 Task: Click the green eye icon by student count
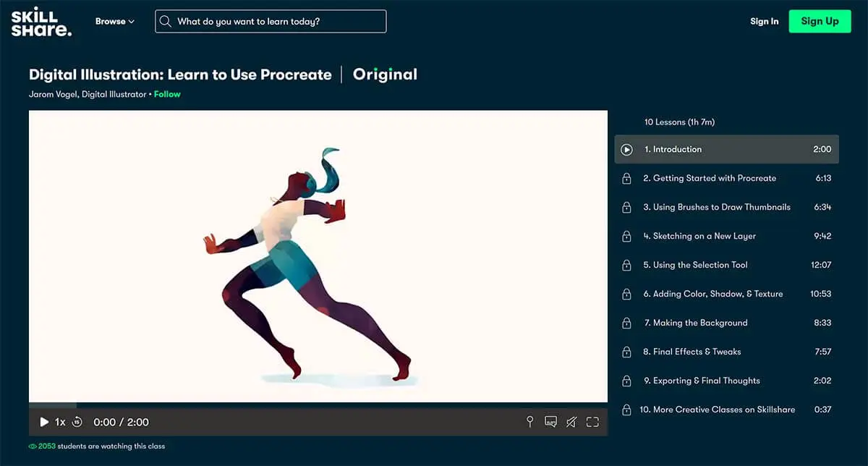[x=33, y=446]
